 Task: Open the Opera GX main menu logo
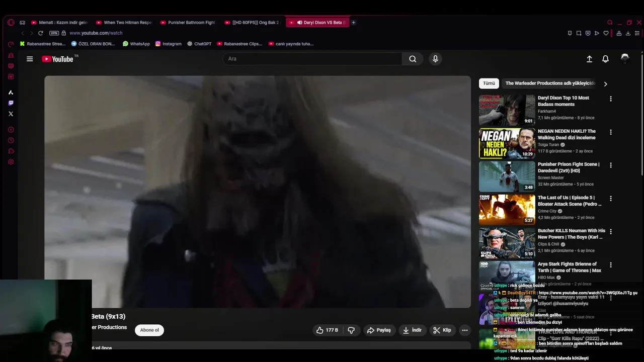click(x=11, y=22)
